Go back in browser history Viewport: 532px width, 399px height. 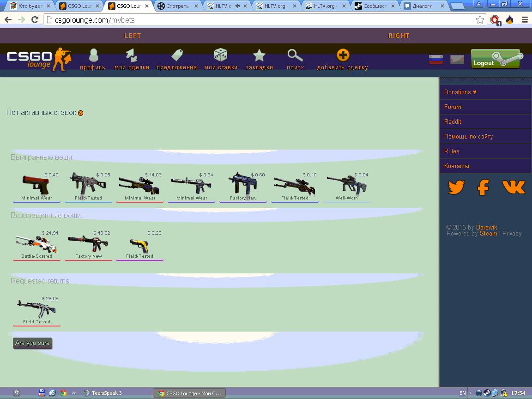(x=8, y=20)
